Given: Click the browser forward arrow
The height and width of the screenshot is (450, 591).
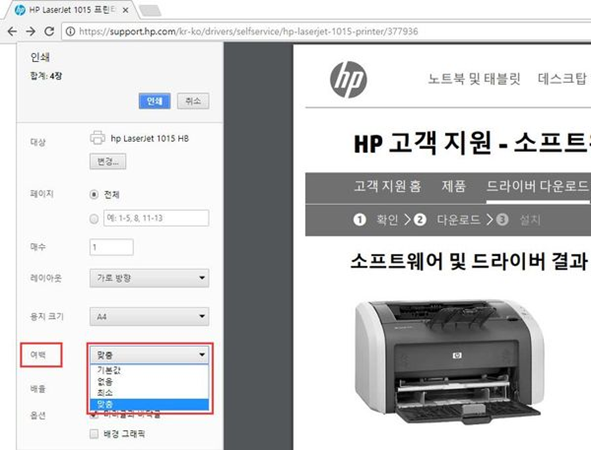Looking at the screenshot, I should pos(31,31).
